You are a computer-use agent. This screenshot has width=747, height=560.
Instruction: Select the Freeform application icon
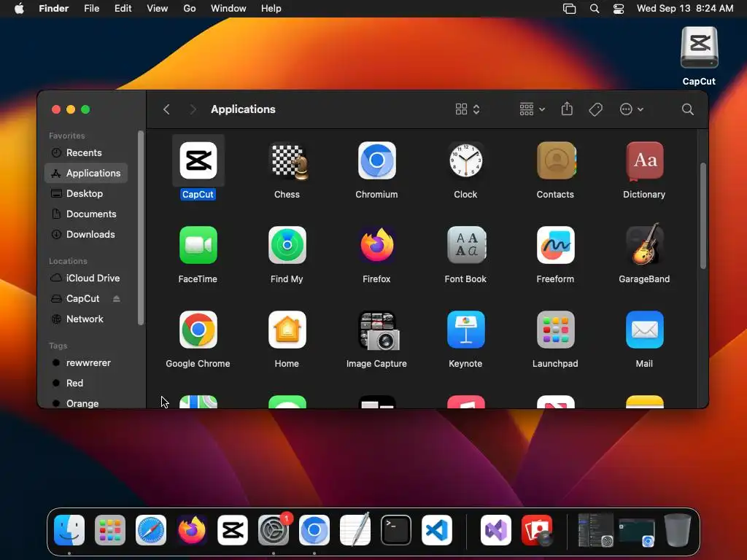(555, 245)
